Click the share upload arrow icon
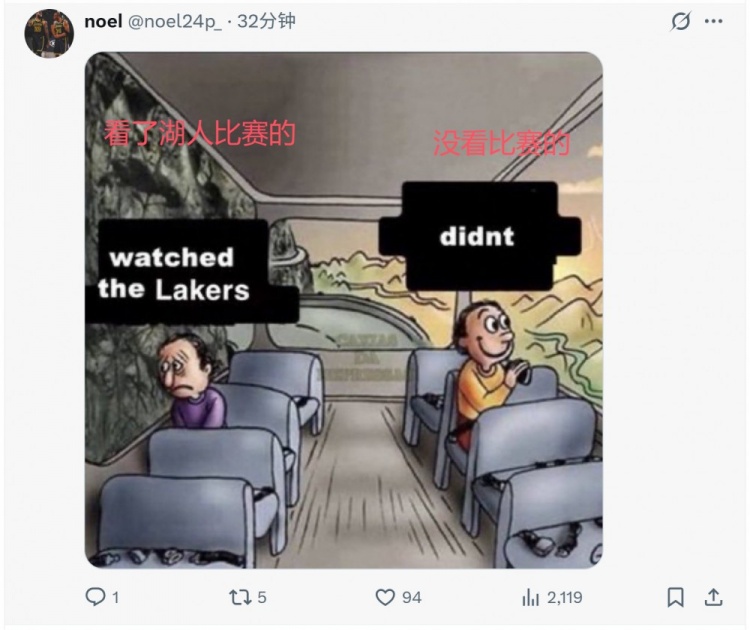Image resolution: width=750 pixels, height=630 pixels. (x=713, y=597)
